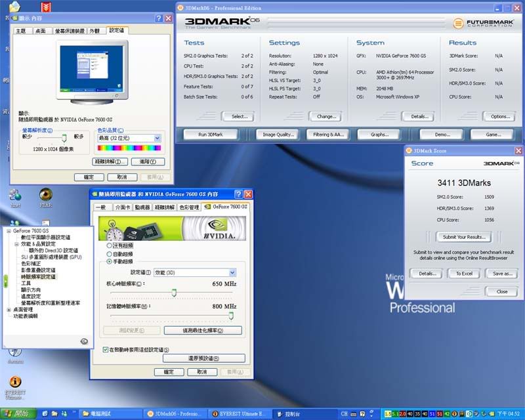Click the screen resolution slider thumb
The width and height of the screenshot is (525, 420).
tap(64, 138)
